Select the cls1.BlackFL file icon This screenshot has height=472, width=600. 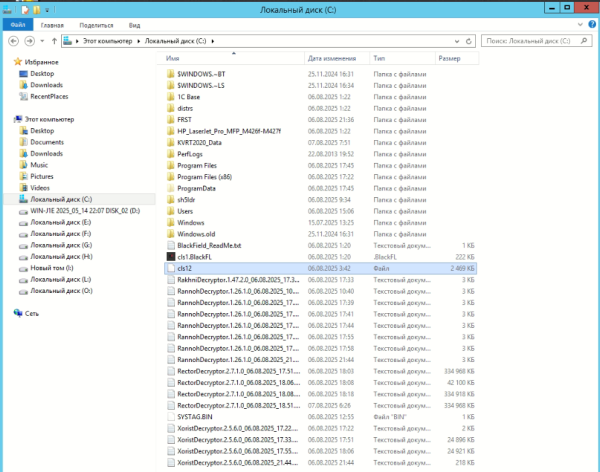[171, 257]
